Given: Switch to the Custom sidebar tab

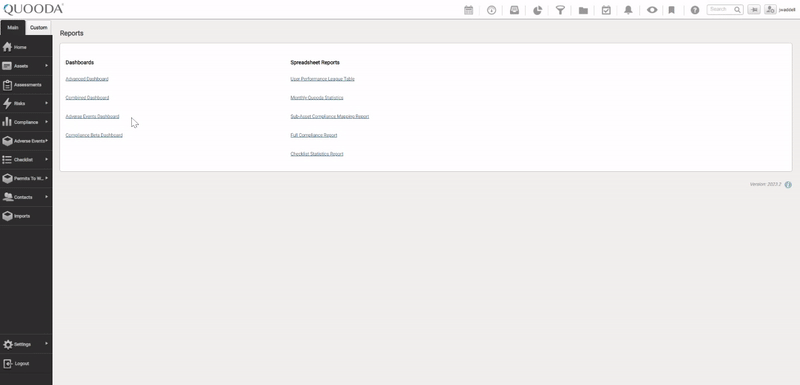Looking at the screenshot, I should [x=38, y=28].
